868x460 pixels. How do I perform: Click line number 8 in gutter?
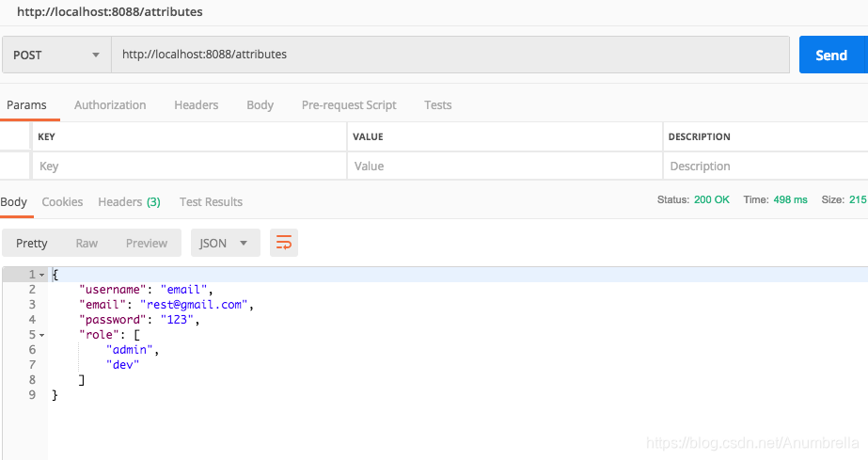(x=32, y=380)
